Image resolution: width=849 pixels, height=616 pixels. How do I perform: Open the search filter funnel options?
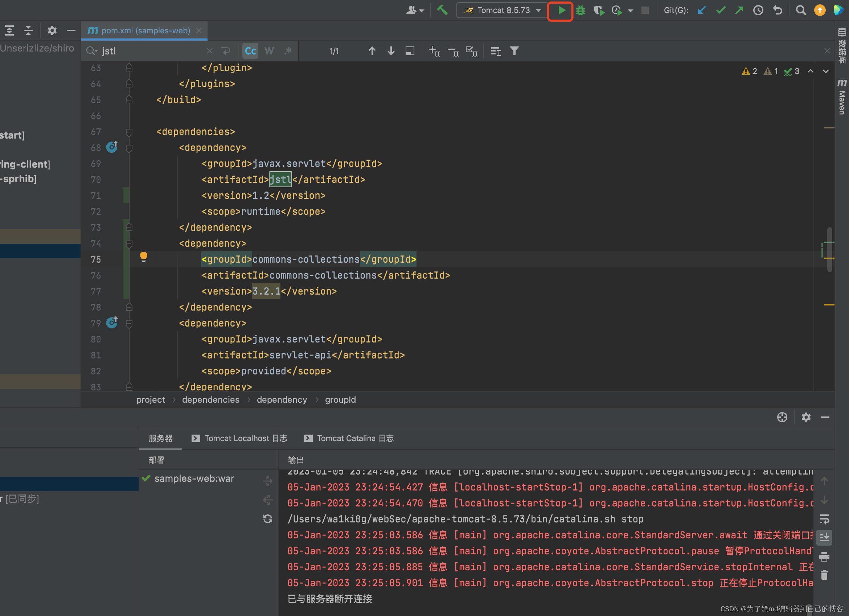[514, 51]
